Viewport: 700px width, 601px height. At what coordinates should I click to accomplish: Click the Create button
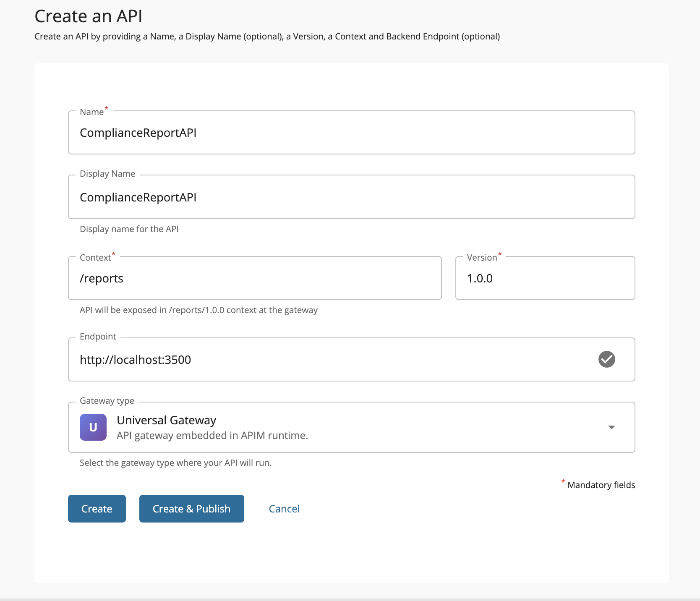97,509
